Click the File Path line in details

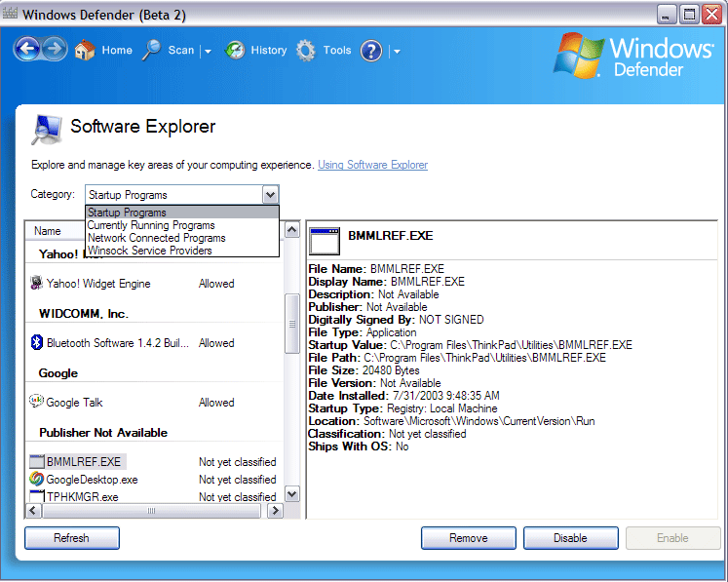click(x=457, y=358)
